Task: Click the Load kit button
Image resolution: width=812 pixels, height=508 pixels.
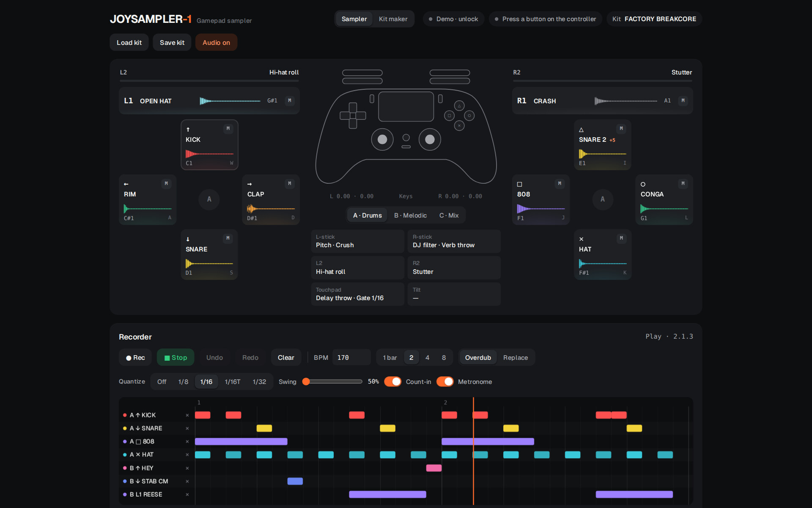Action: click(129, 42)
